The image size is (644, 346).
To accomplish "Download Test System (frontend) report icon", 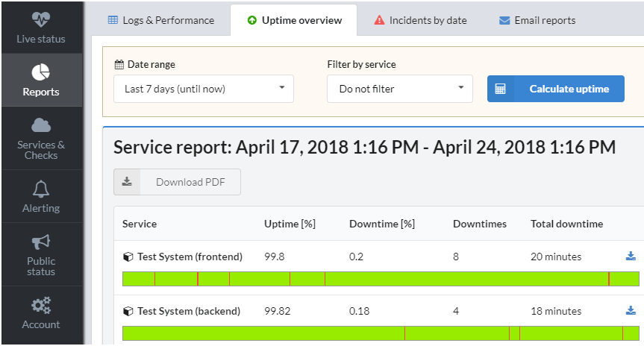I will click(631, 257).
